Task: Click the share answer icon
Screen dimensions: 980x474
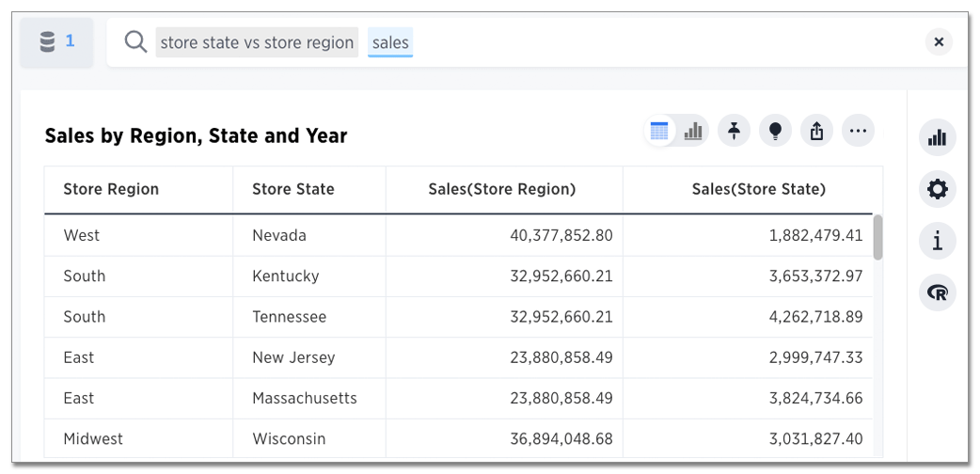Action: (x=816, y=131)
